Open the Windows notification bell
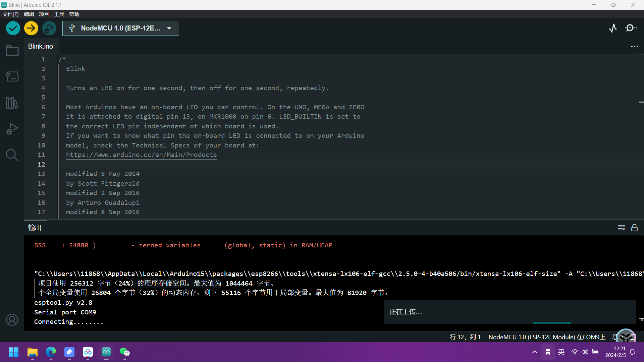This screenshot has width=644, height=362. click(x=632, y=352)
